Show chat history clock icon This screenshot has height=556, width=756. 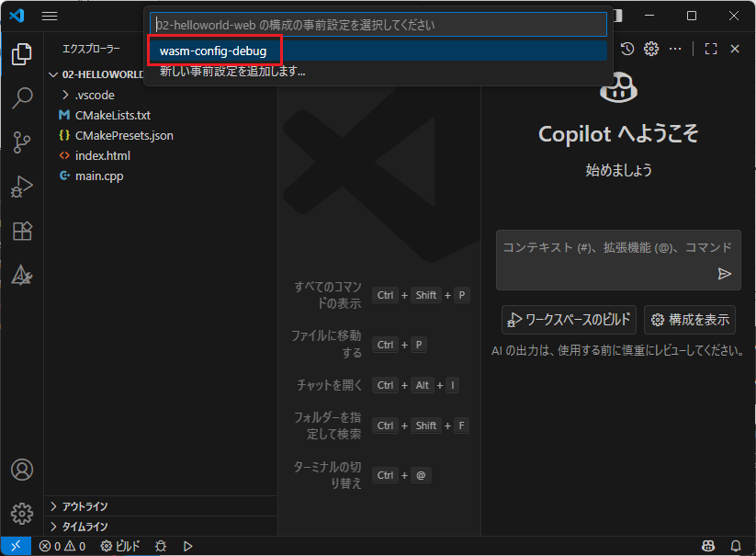[x=627, y=49]
